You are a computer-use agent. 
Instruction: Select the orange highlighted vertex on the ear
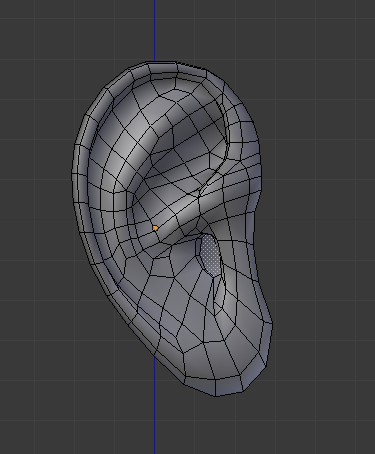point(155,228)
